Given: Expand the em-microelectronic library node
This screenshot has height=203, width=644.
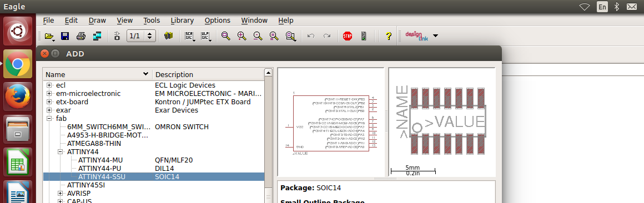Looking at the screenshot, I should (x=49, y=94).
